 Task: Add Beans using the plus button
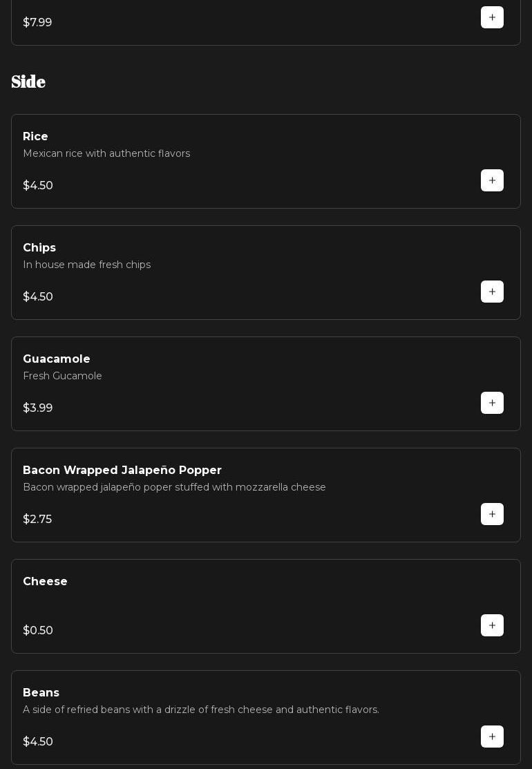[x=492, y=737]
